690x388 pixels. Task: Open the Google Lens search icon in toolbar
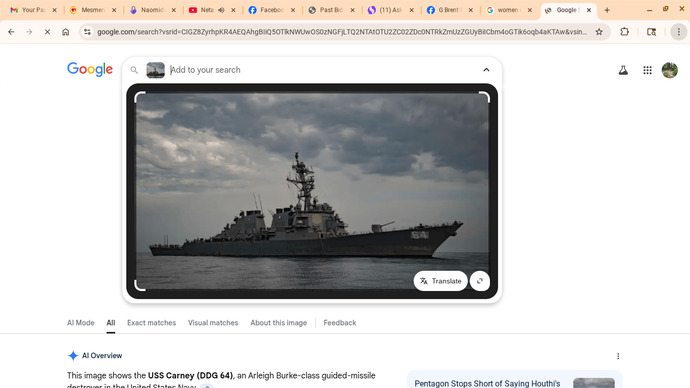point(652,32)
